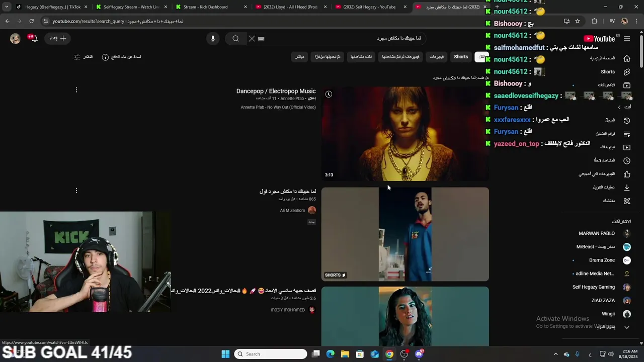Open the About these results info
644x362 pixels.
click(x=121, y=57)
